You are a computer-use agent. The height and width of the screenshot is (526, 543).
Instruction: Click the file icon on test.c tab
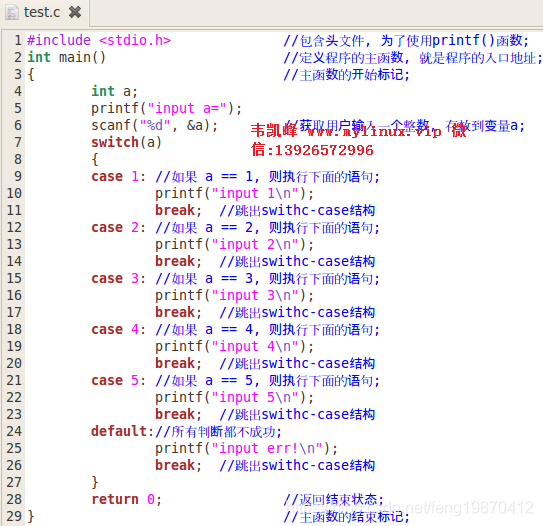(x=11, y=12)
